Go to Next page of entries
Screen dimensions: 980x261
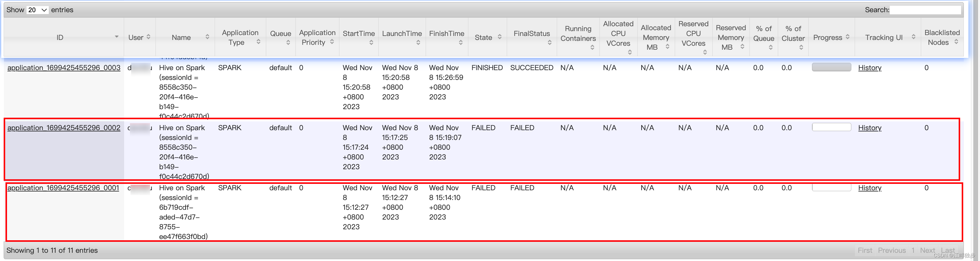[x=927, y=250]
